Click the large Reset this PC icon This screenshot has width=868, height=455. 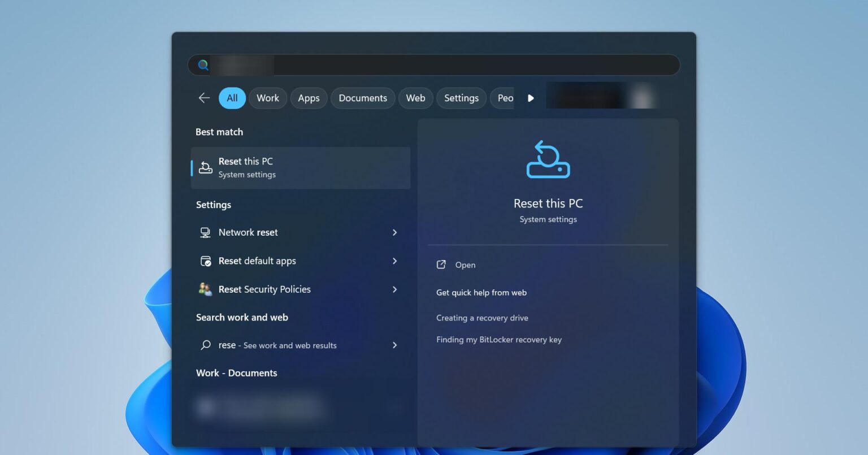point(548,160)
